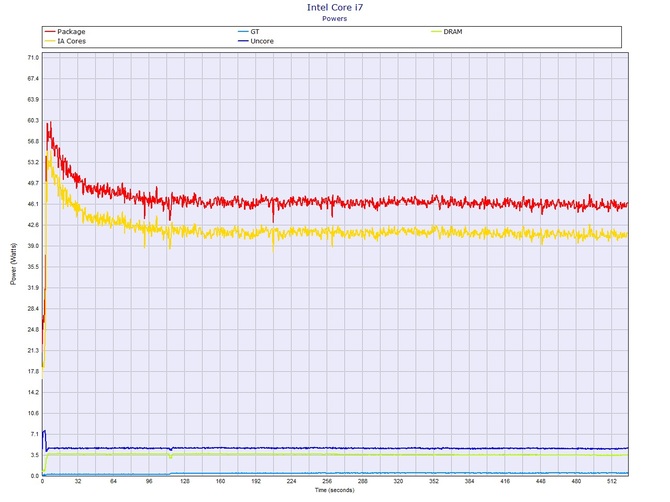Click the red Package legend line swatch
670x502 pixels.
coord(50,32)
